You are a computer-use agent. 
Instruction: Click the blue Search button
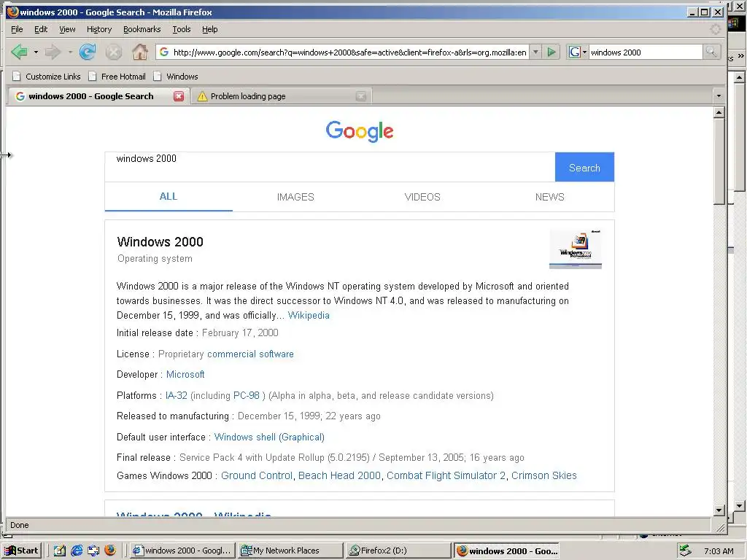pos(584,167)
